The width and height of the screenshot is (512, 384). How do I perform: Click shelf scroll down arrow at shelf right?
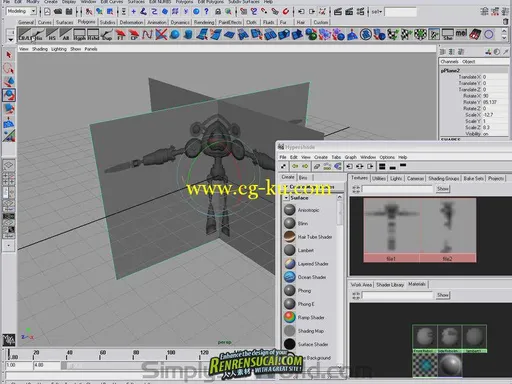(504, 38)
